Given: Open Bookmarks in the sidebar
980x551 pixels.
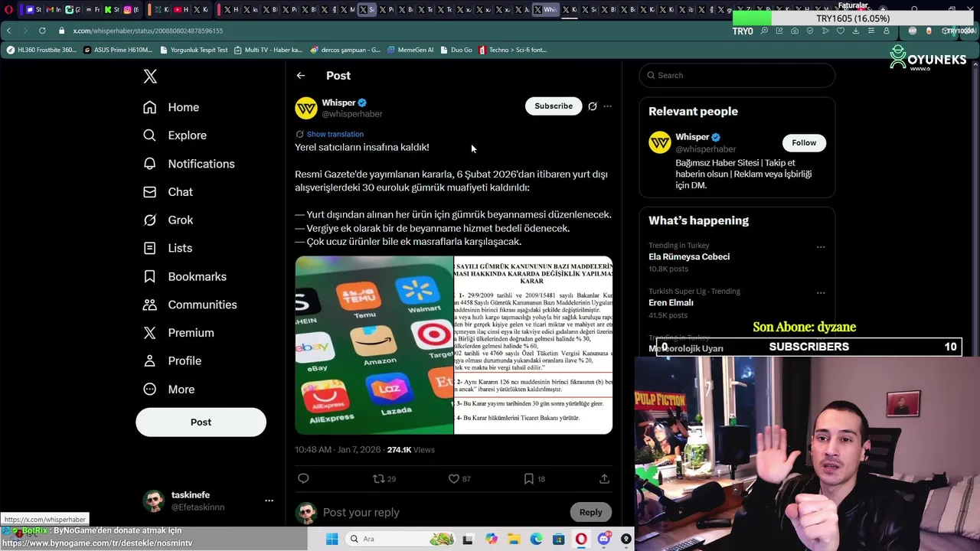Looking at the screenshot, I should tap(185, 276).
